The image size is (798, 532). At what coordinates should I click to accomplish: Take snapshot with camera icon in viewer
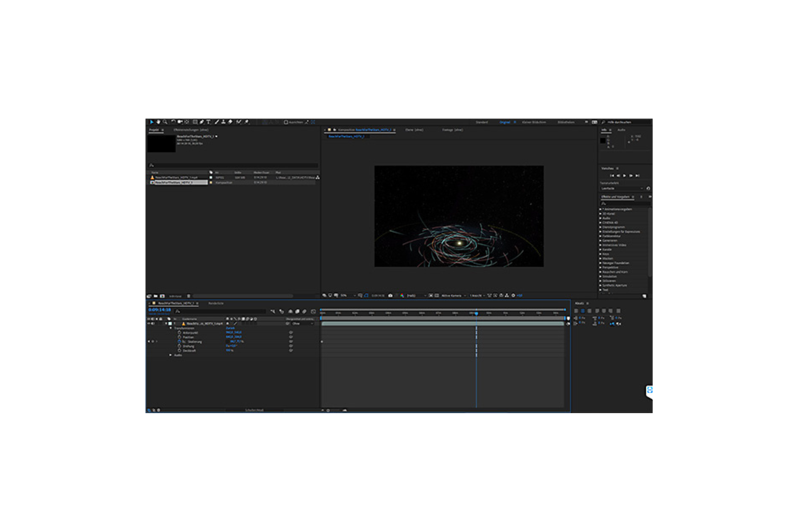(x=390, y=296)
